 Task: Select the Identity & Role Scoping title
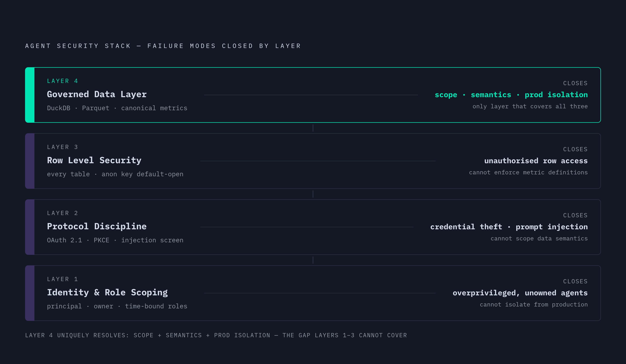tap(107, 293)
